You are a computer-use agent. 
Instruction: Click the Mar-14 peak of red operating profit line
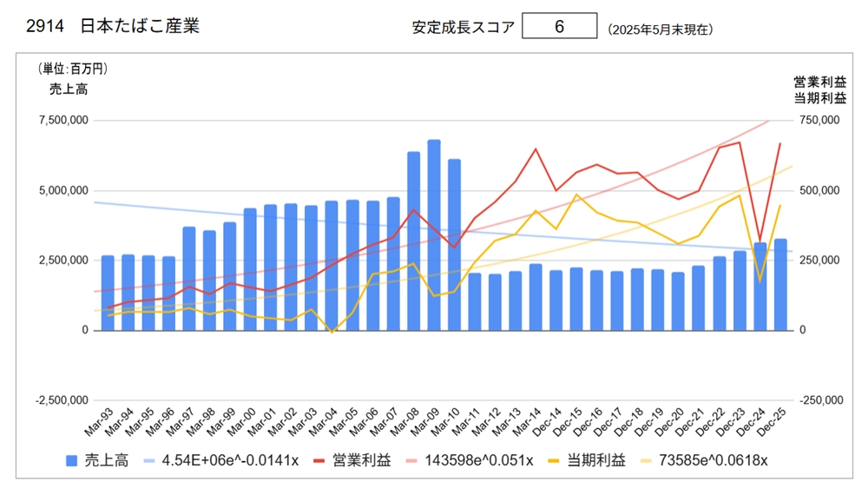[x=536, y=148]
